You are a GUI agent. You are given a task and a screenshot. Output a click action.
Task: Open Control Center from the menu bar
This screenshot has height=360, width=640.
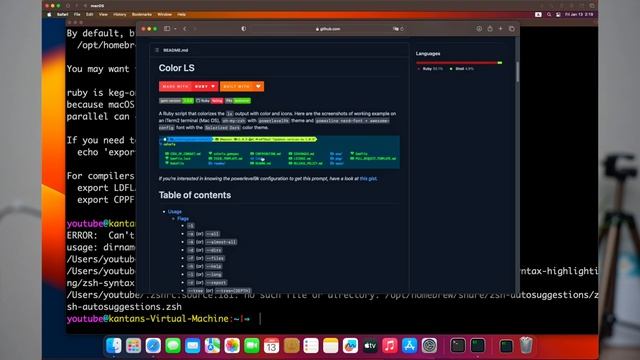click(x=558, y=14)
